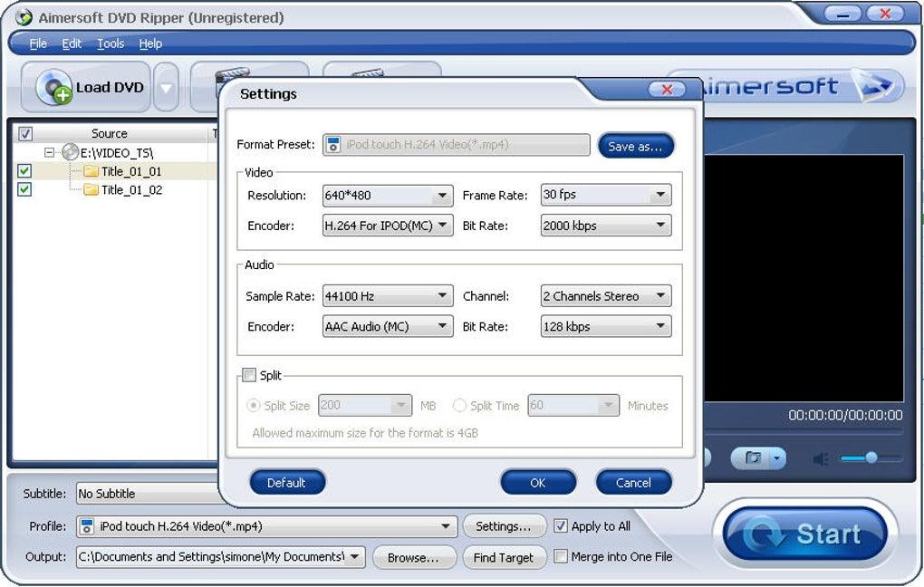Open the Split Size value dropdown

400,406
